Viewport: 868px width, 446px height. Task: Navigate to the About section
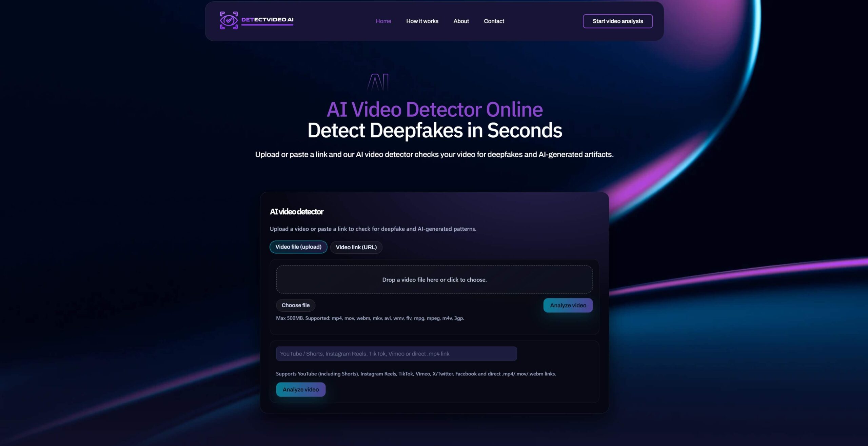(461, 21)
